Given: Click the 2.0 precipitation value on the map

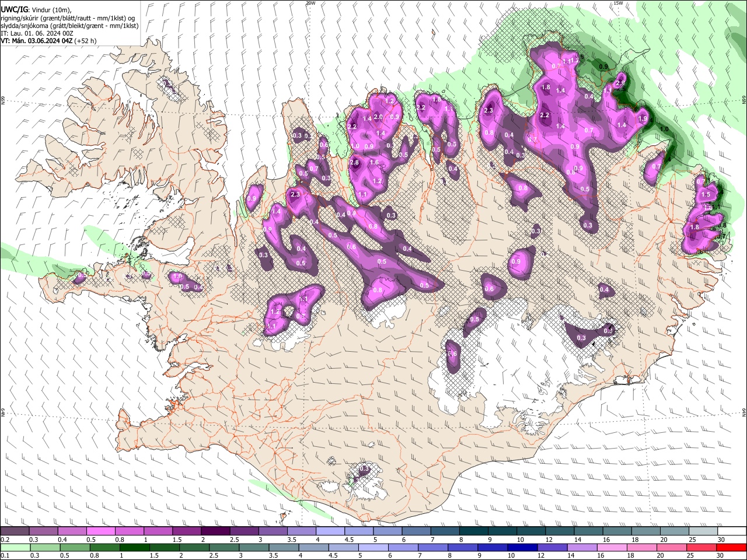Looking at the screenshot, I should click(x=378, y=117).
